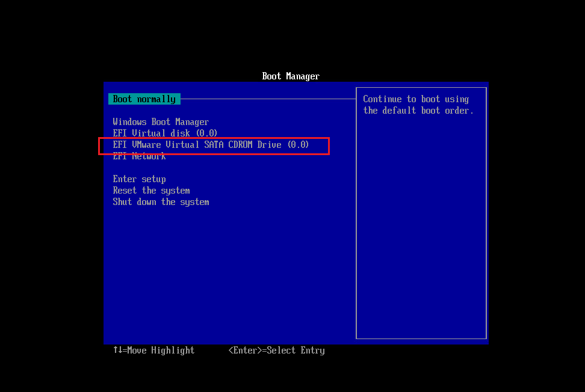Pick the EFI Network boot option
The height and width of the screenshot is (392, 585).
(x=139, y=156)
